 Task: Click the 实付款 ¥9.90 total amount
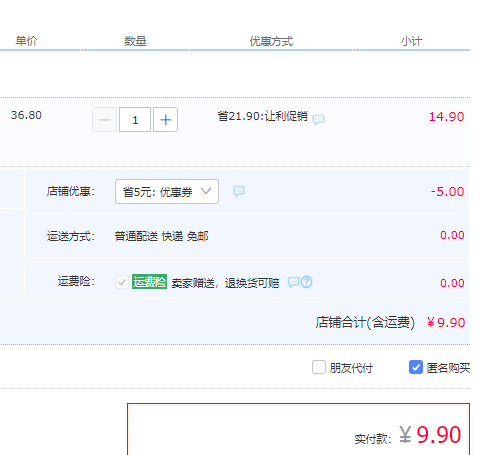408,435
